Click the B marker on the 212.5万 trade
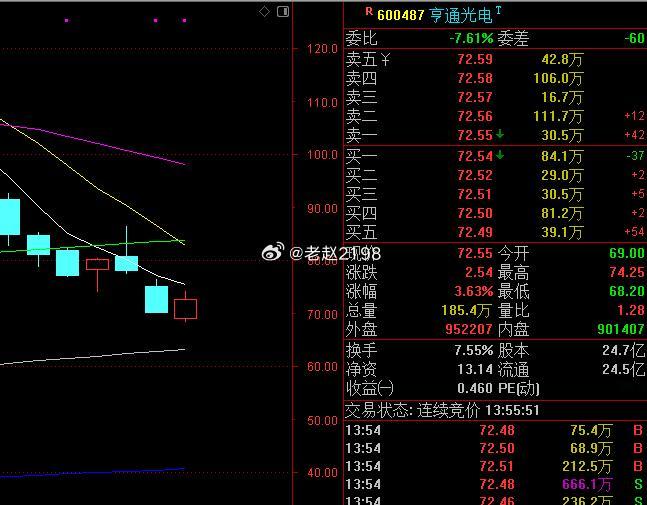Image resolution: width=647 pixels, height=505 pixels. (x=638, y=466)
